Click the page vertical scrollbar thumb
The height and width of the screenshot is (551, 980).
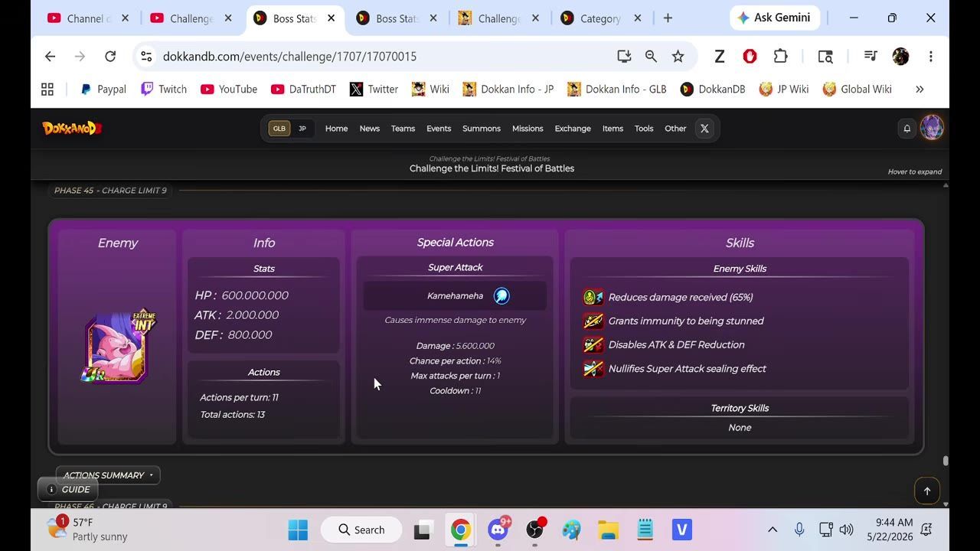pos(946,461)
